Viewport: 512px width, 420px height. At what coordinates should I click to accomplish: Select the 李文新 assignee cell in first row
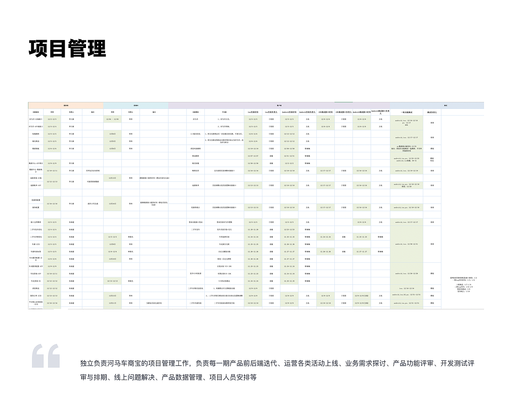pyautogui.click(x=72, y=119)
